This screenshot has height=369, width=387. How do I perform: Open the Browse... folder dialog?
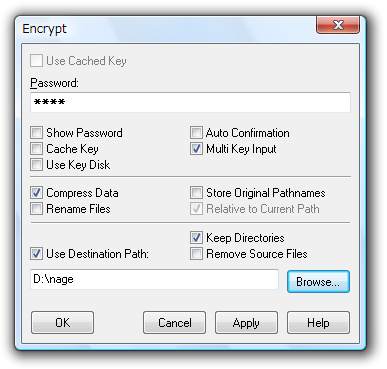point(318,282)
